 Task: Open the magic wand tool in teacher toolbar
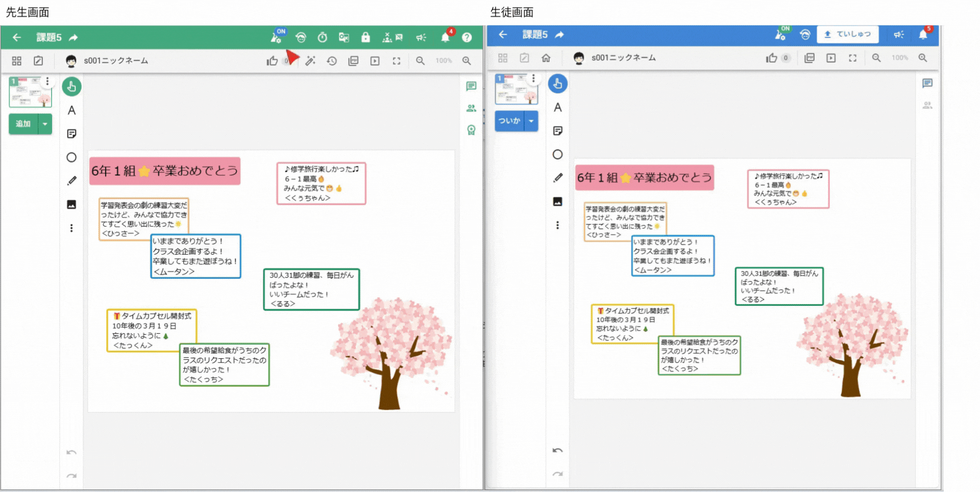[x=310, y=61]
